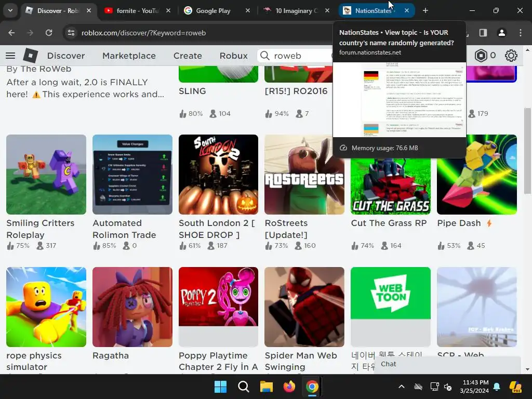Open SCP - Web game thumbnail
Screen dimensions: 532x399
pos(477,307)
